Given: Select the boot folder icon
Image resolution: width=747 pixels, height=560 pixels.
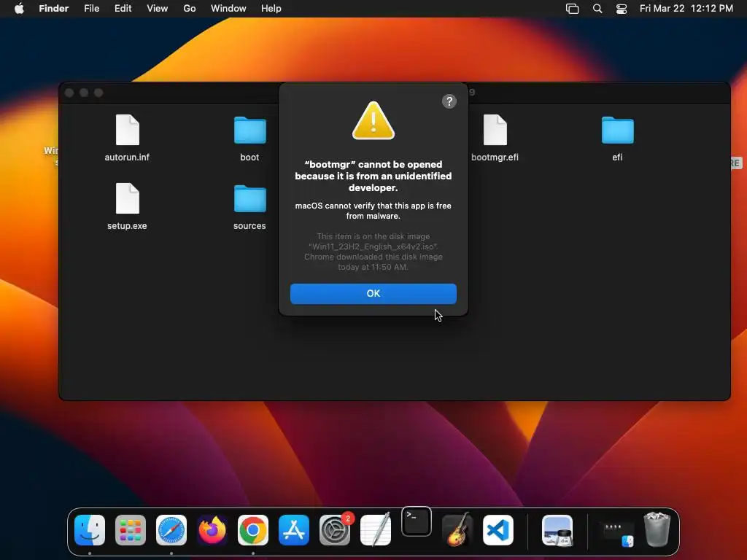Looking at the screenshot, I should click(x=249, y=130).
